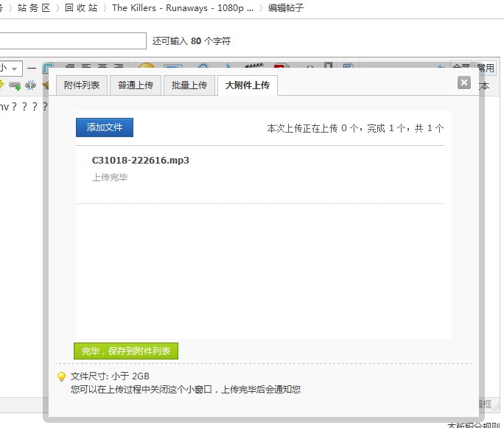Click the lightbulb tip icon
The width and height of the screenshot is (504, 428).
(x=61, y=376)
